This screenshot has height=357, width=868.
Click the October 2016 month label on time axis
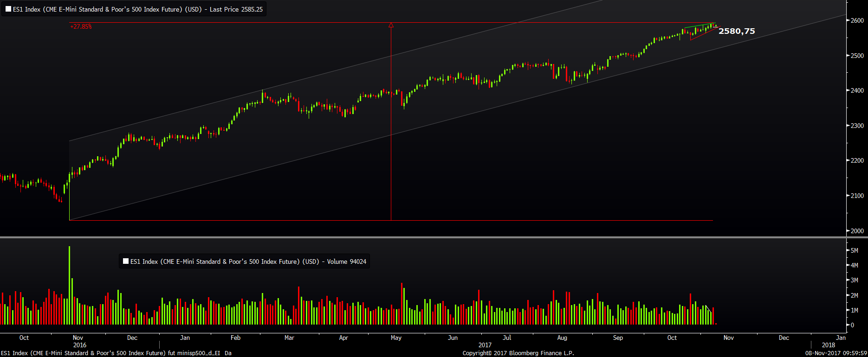pyautogui.click(x=24, y=338)
